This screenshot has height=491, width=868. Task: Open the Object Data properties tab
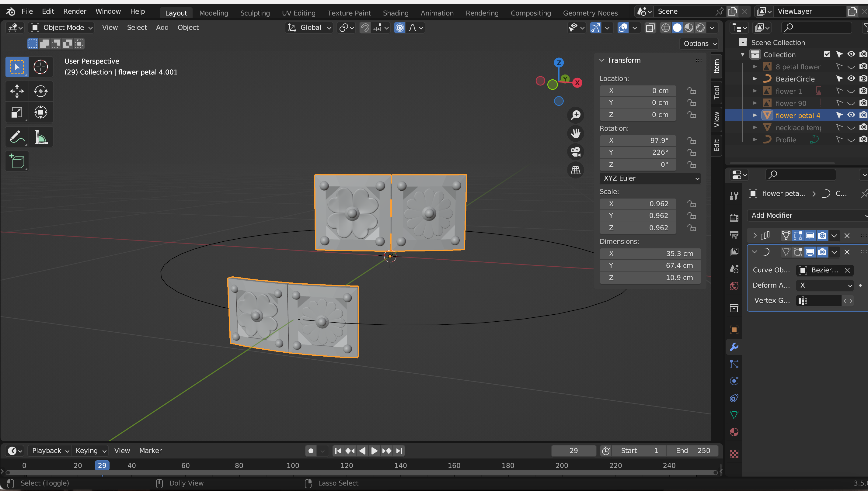[734, 415]
